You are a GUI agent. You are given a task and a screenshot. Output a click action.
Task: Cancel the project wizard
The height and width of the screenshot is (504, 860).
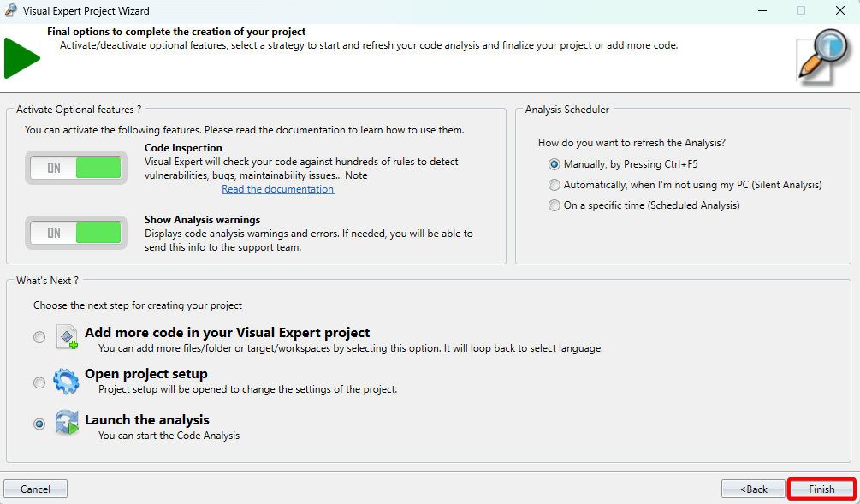[x=35, y=489]
